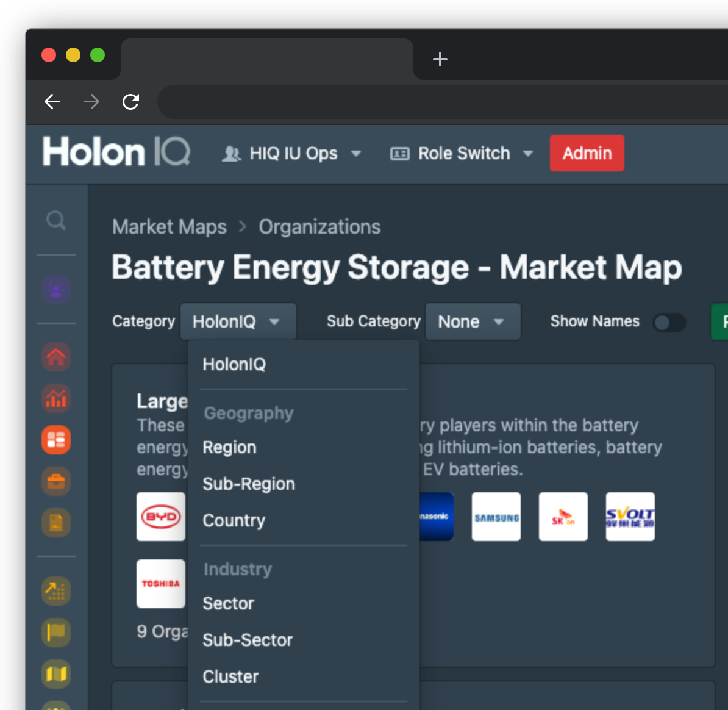Image resolution: width=728 pixels, height=710 pixels.
Task: Open the Toshiba organization logo
Action: coord(160,583)
